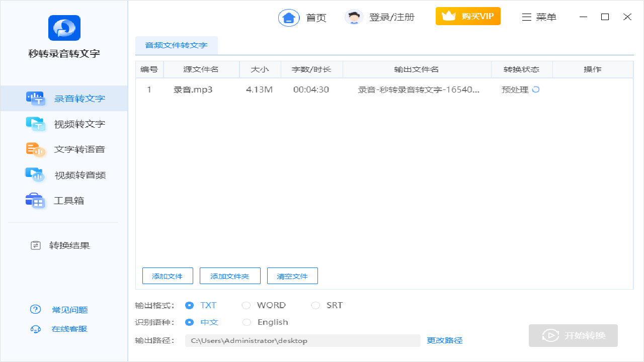
Task: Click the 购买VIP button
Action: [x=468, y=16]
